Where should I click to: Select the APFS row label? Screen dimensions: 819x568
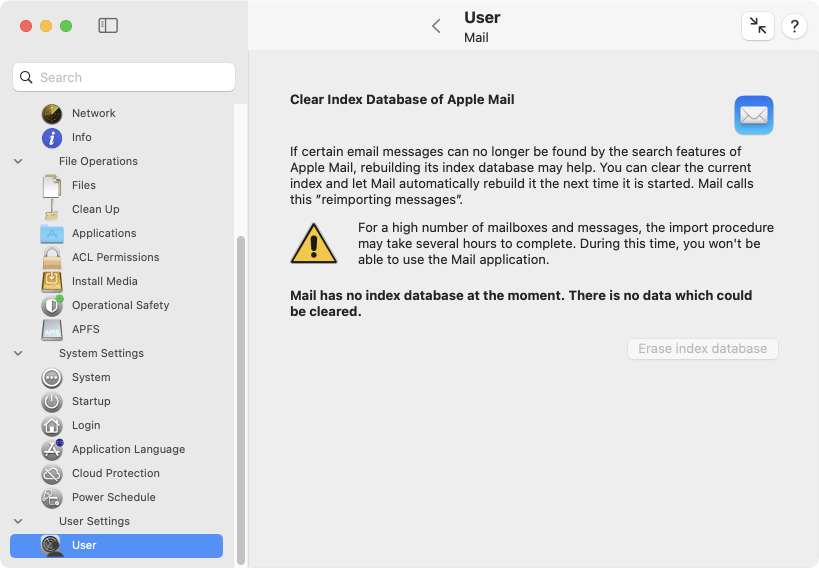coord(86,330)
